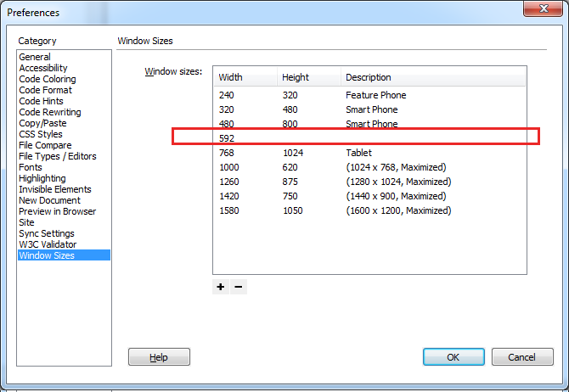
Task: Select Window Sizes category
Action: (64, 255)
